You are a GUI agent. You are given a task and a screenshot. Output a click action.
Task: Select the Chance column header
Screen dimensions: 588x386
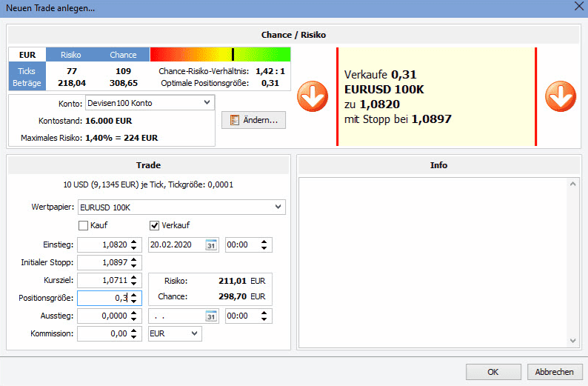click(123, 55)
